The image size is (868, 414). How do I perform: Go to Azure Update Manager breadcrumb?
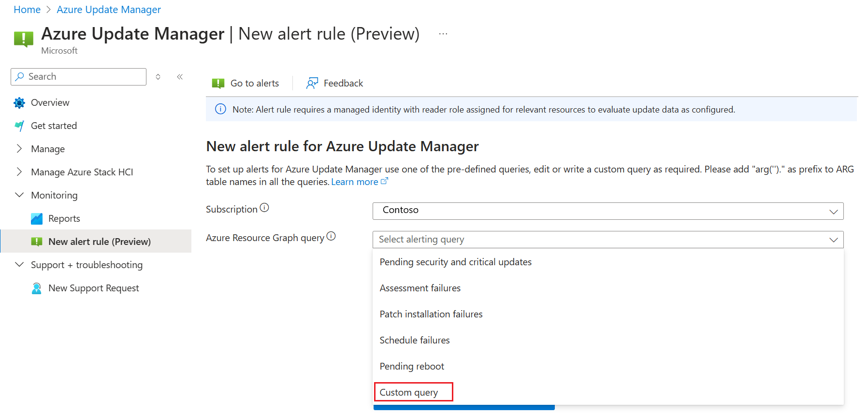(x=109, y=10)
